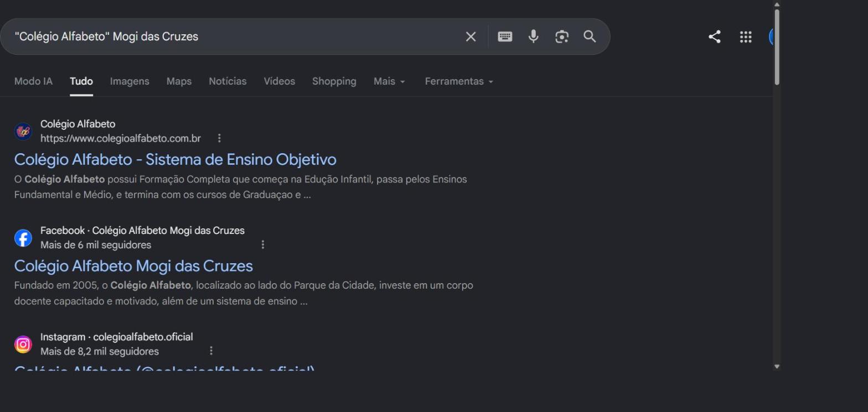Screen dimensions: 868x412
Task: Switch to the Modo IA tab
Action: 33,81
